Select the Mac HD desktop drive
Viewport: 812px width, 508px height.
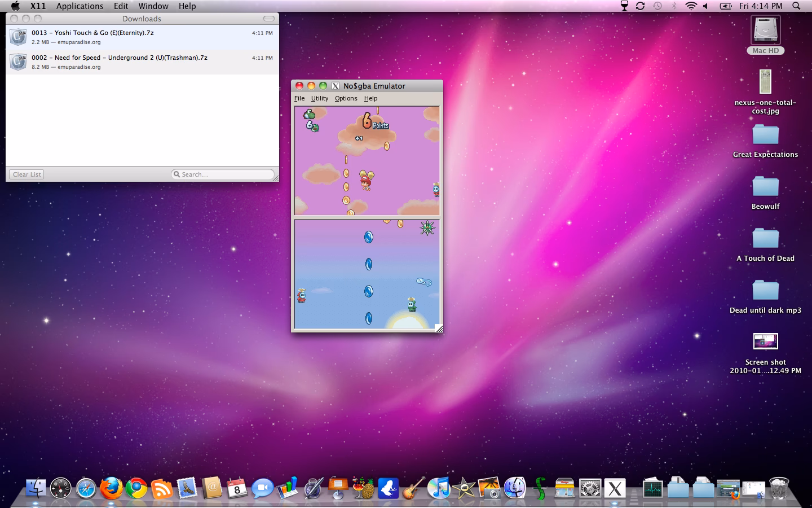pyautogui.click(x=765, y=35)
